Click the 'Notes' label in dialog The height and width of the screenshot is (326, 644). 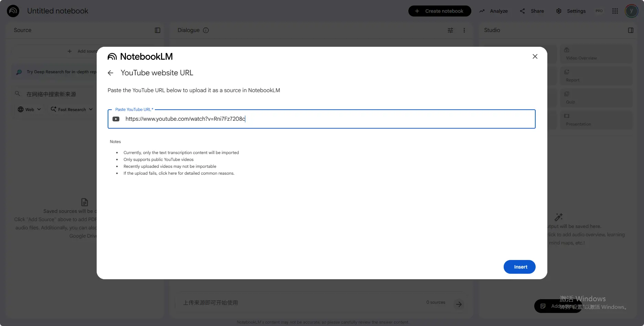pyautogui.click(x=115, y=142)
